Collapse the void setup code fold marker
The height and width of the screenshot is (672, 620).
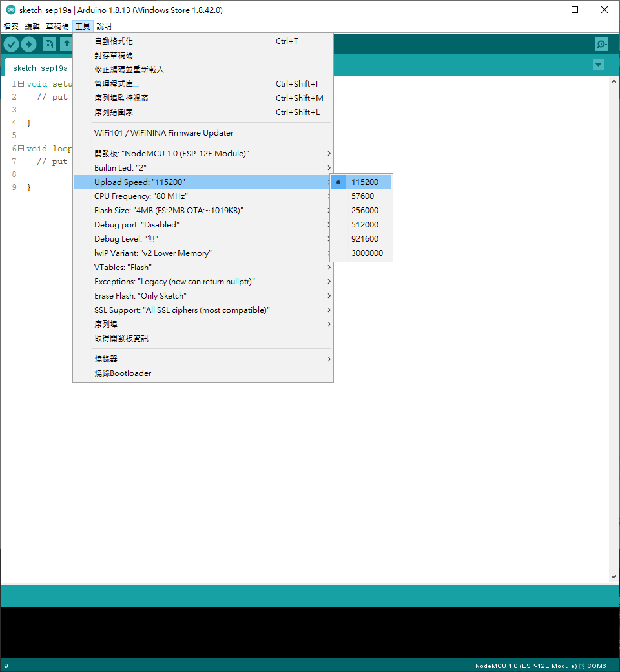21,84
